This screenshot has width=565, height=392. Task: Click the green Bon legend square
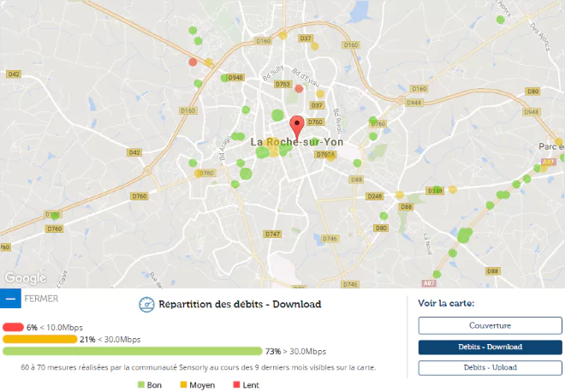pos(141,385)
